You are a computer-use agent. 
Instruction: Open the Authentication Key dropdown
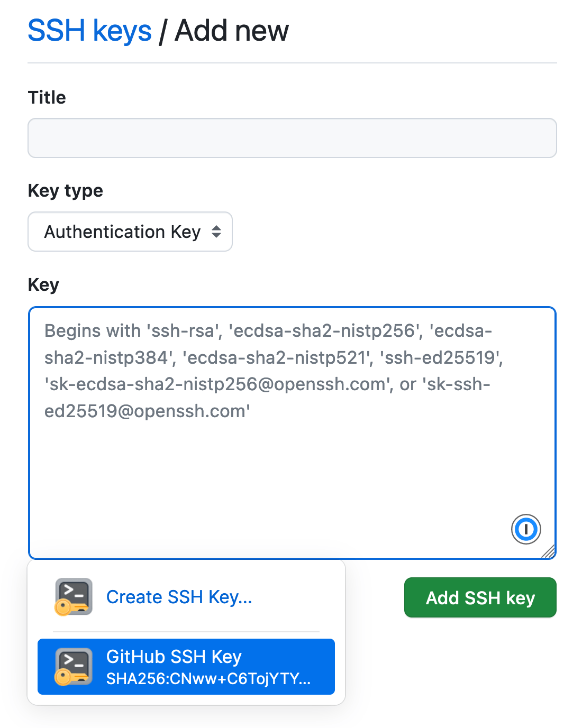[x=130, y=232]
